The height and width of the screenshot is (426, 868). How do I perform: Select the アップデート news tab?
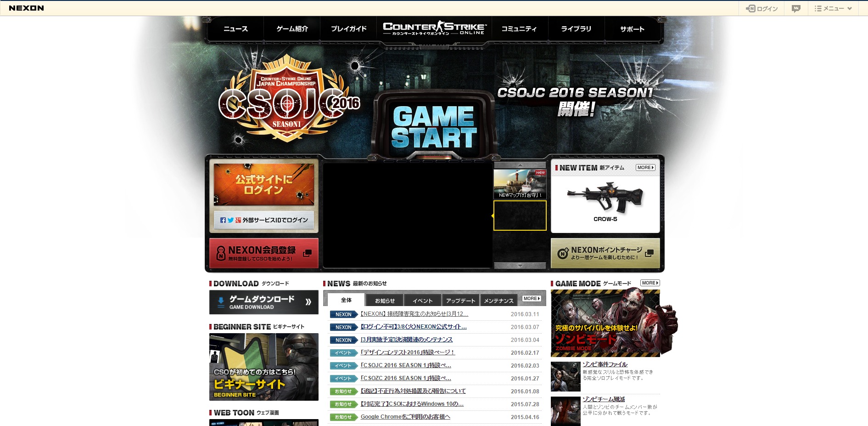(461, 301)
